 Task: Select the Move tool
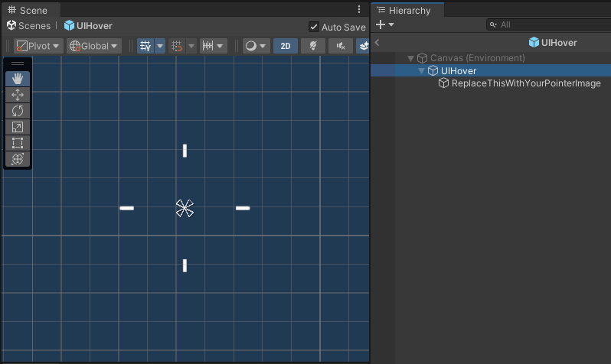(18, 95)
